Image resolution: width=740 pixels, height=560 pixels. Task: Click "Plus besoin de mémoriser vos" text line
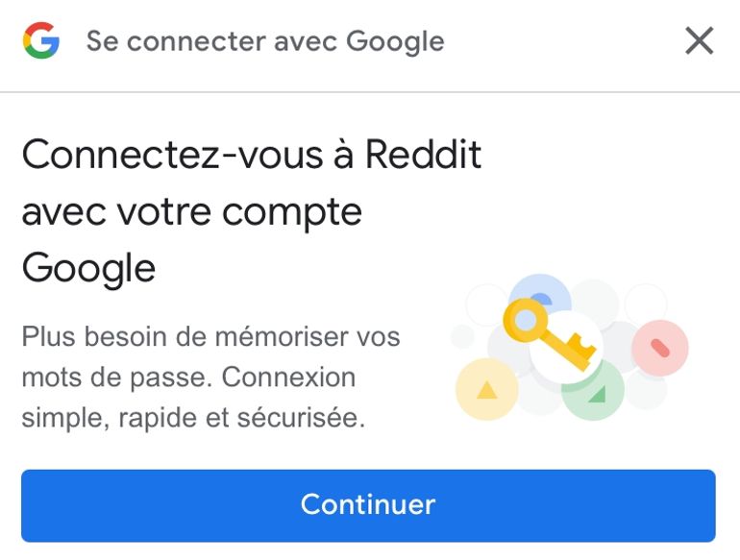(x=210, y=337)
